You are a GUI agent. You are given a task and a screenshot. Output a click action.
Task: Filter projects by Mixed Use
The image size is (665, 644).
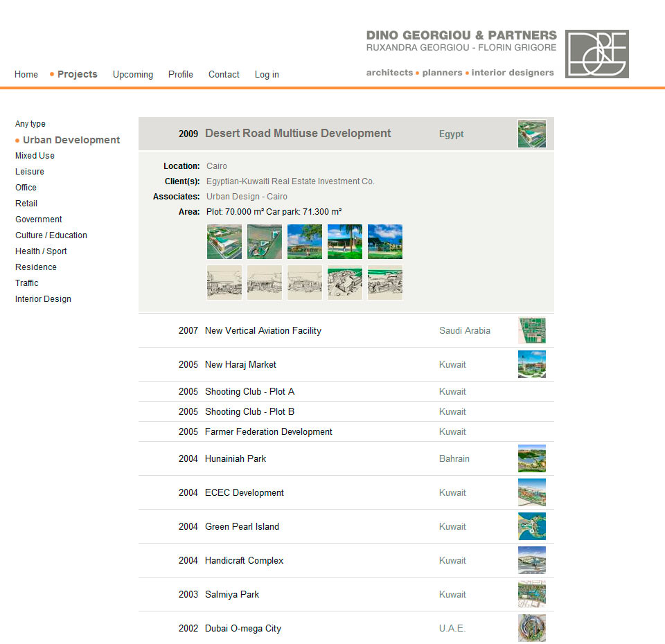(x=35, y=156)
